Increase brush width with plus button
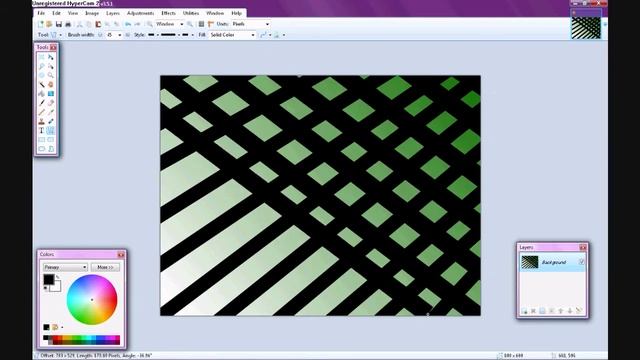Image resolution: width=640 pixels, height=360 pixels. pyautogui.click(x=127, y=35)
